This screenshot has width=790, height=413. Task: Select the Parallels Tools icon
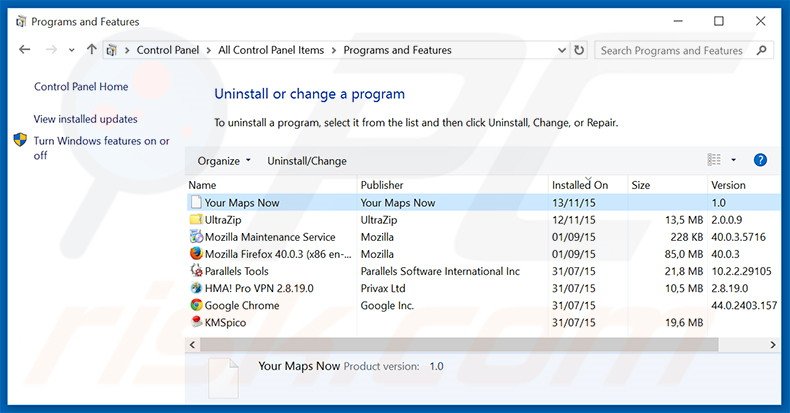click(196, 270)
